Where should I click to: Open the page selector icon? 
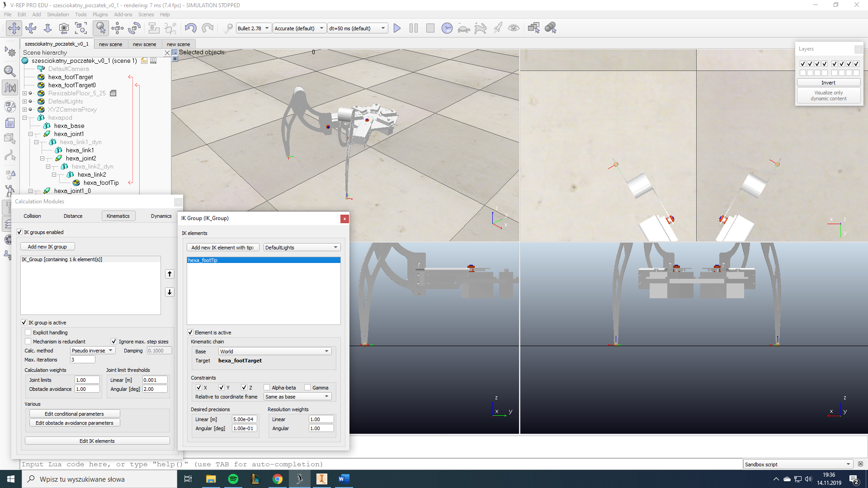534,28
